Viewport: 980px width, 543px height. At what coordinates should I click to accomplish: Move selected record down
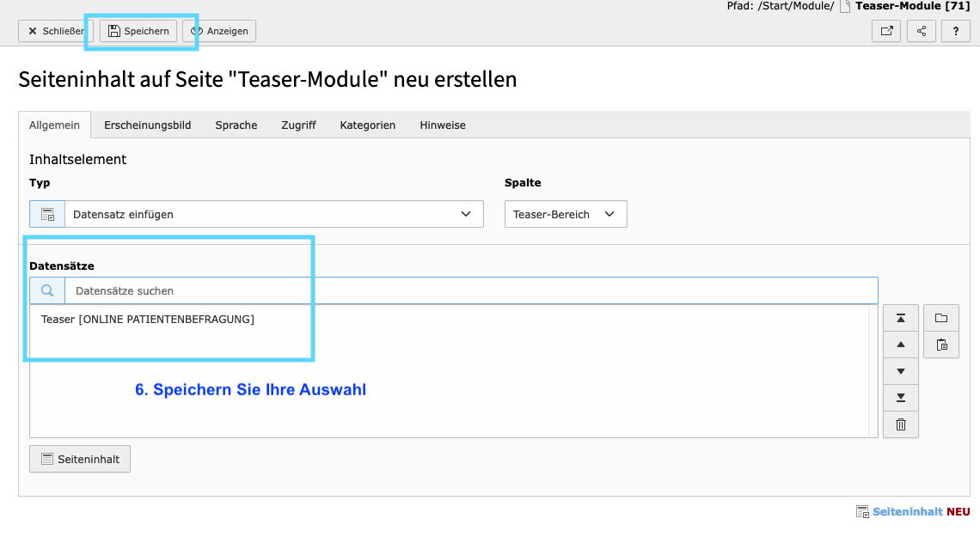click(900, 371)
